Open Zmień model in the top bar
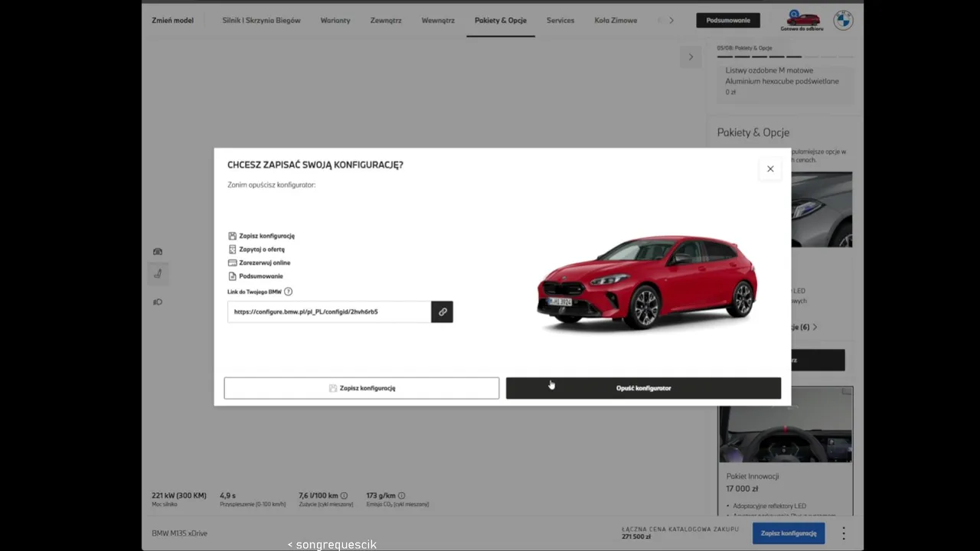 coord(172,20)
